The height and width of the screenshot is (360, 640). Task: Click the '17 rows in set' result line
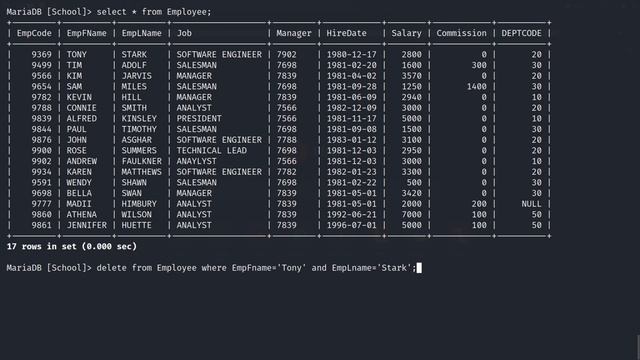point(72,247)
